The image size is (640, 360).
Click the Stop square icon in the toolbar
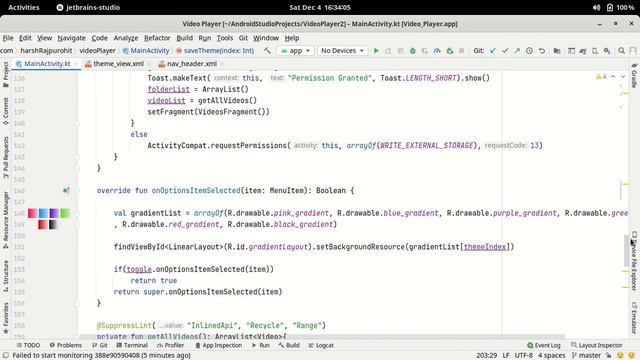click(462, 51)
